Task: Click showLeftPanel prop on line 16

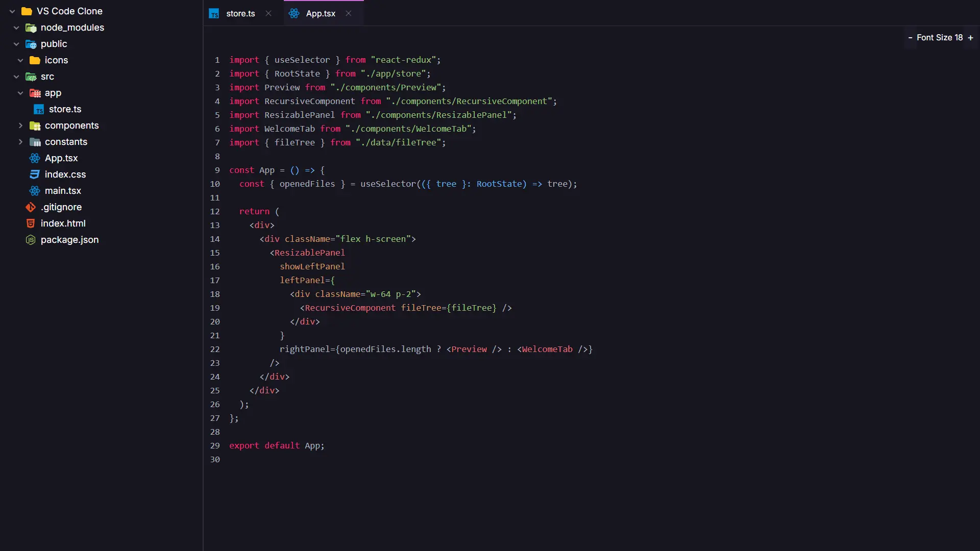Action: (x=312, y=267)
